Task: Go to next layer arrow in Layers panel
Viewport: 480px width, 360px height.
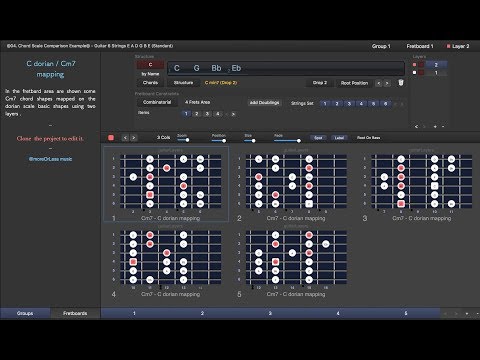Action: 424,127
